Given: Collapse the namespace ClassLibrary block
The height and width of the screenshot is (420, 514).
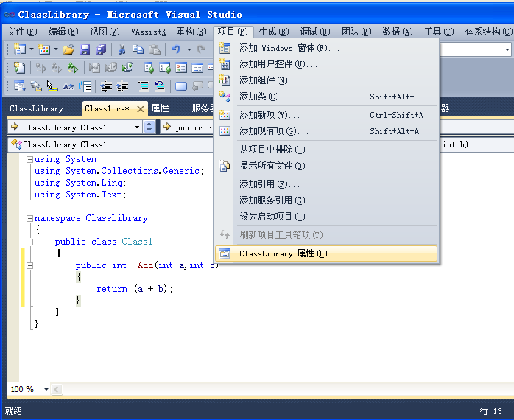Looking at the screenshot, I should pyautogui.click(x=30, y=218).
